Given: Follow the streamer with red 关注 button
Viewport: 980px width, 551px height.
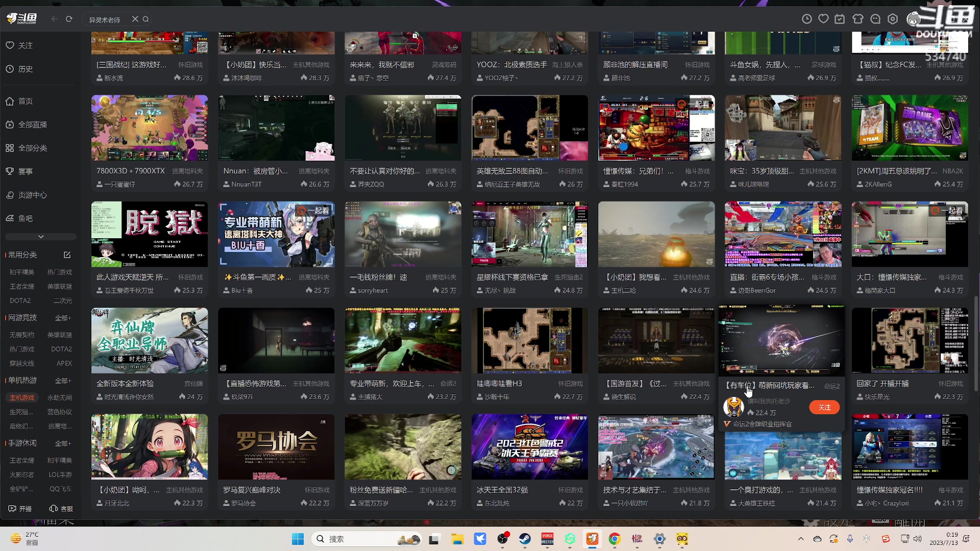Looking at the screenshot, I should point(824,407).
